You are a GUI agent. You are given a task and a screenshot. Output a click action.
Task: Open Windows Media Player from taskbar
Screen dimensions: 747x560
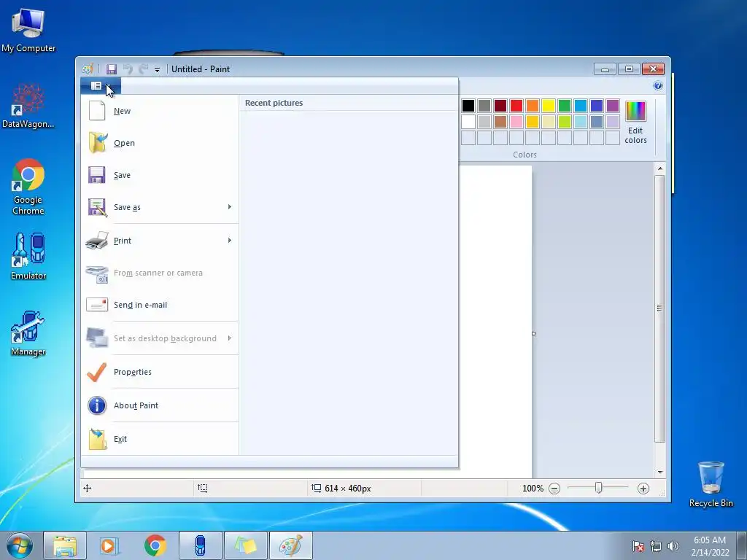[x=109, y=545]
